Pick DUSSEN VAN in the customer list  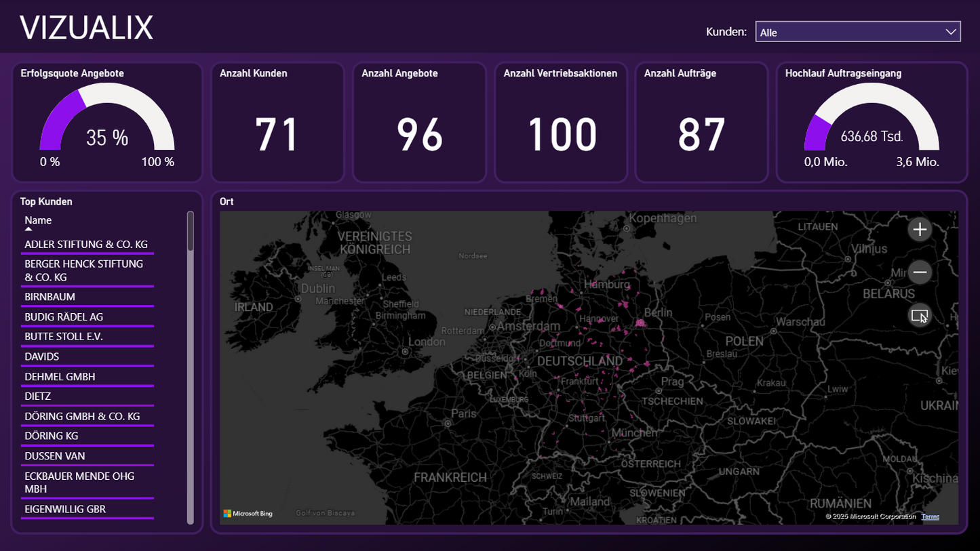coord(55,456)
